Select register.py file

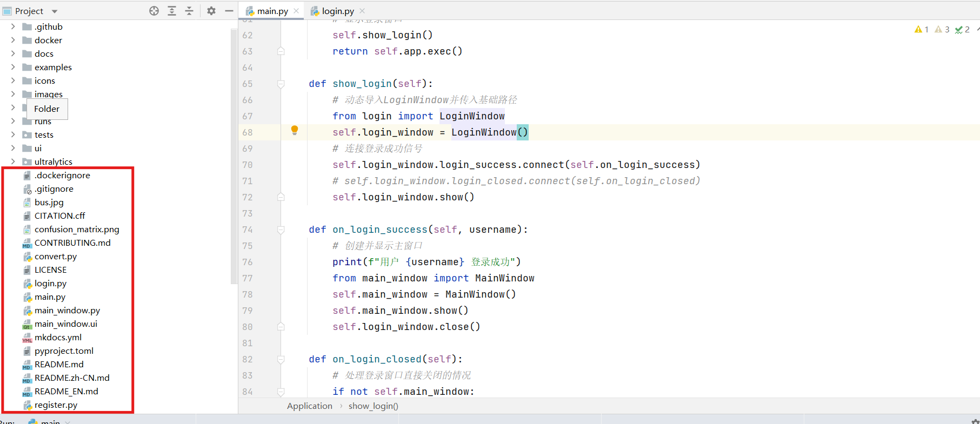point(56,405)
